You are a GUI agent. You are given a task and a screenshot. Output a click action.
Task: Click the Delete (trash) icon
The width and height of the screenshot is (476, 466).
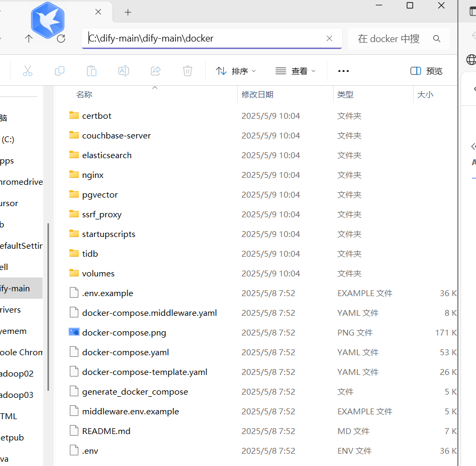tap(187, 71)
